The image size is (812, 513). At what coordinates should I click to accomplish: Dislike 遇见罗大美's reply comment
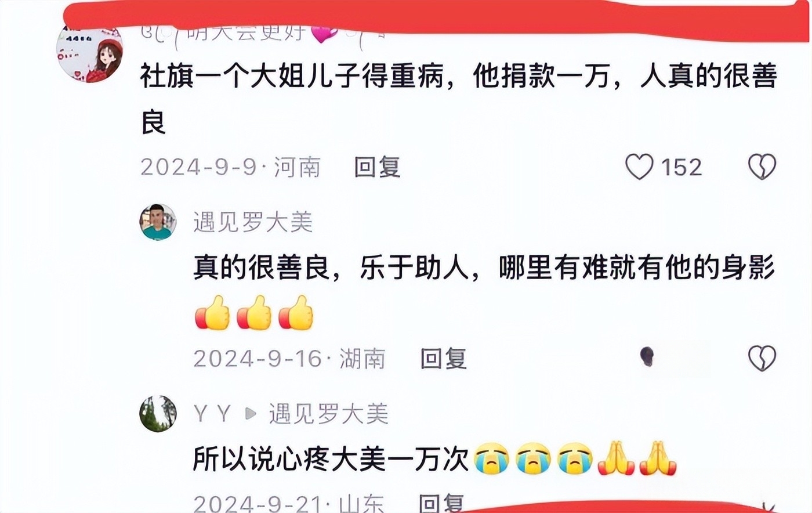pyautogui.click(x=762, y=358)
